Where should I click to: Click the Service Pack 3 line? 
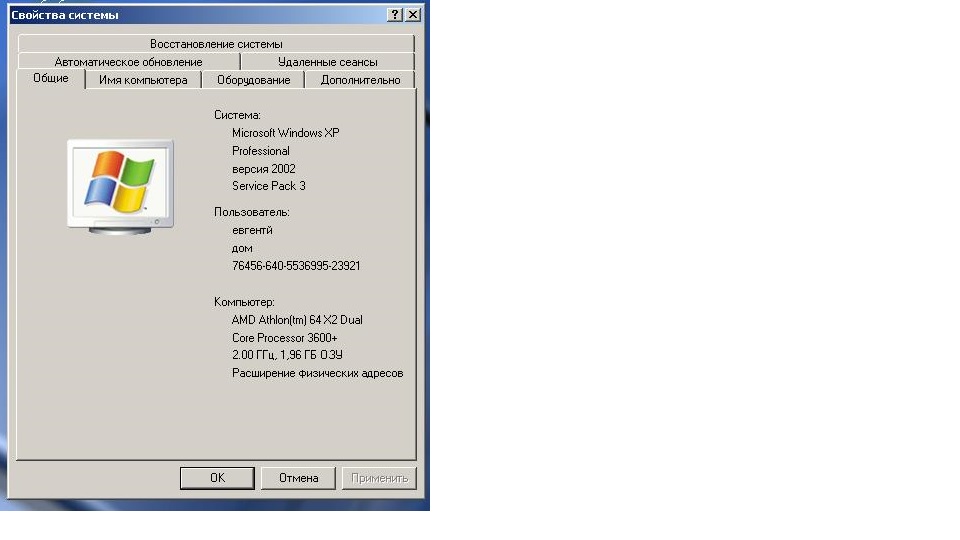pos(269,186)
